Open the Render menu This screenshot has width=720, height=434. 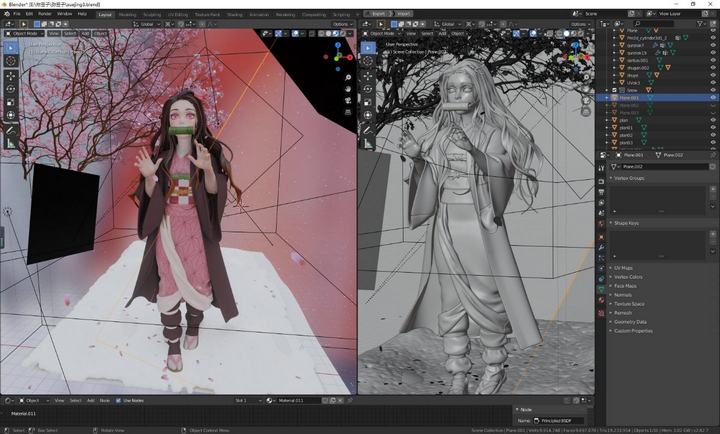[x=45, y=14]
